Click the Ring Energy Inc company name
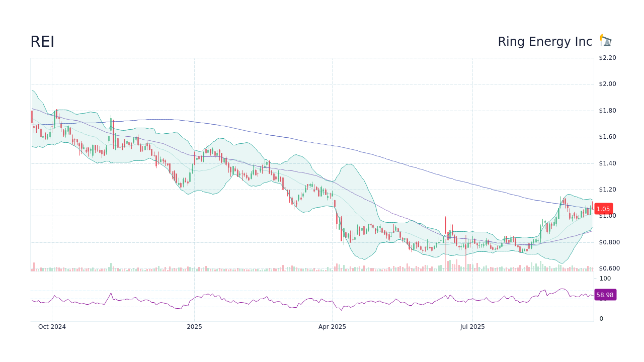644x362 pixels. click(545, 41)
